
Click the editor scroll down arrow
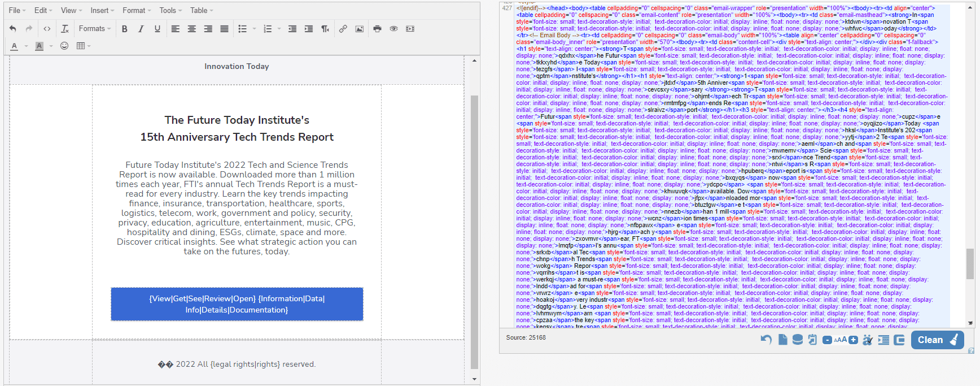[x=474, y=379]
